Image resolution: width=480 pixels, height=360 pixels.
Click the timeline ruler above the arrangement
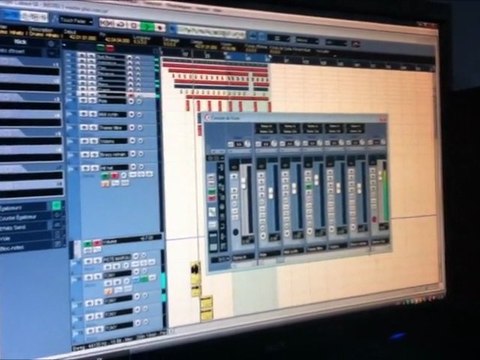pos(297,61)
